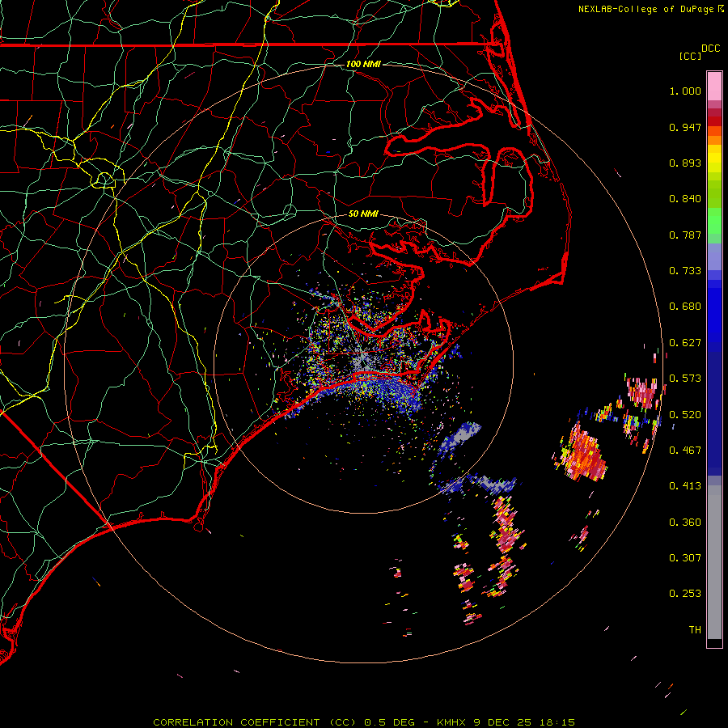Click the 0.733 scale value

click(x=685, y=271)
